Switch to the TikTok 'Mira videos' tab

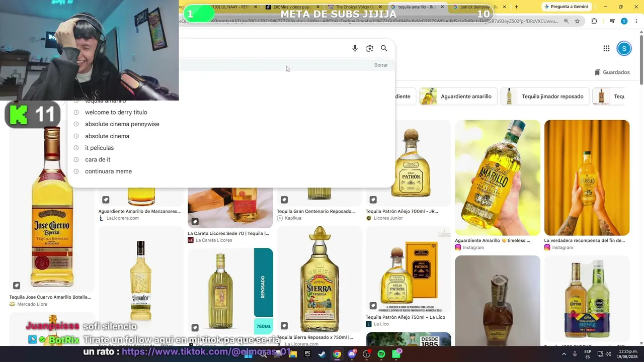293,7
